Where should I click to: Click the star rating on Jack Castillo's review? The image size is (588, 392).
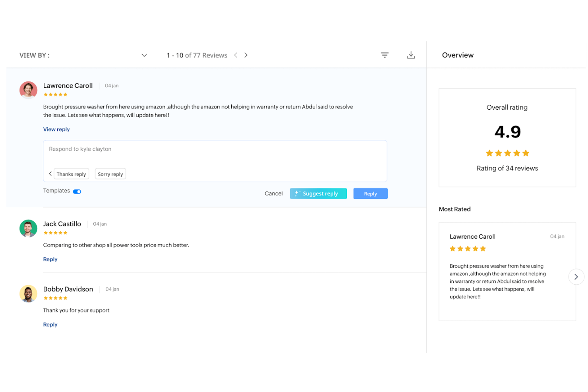tap(55, 233)
